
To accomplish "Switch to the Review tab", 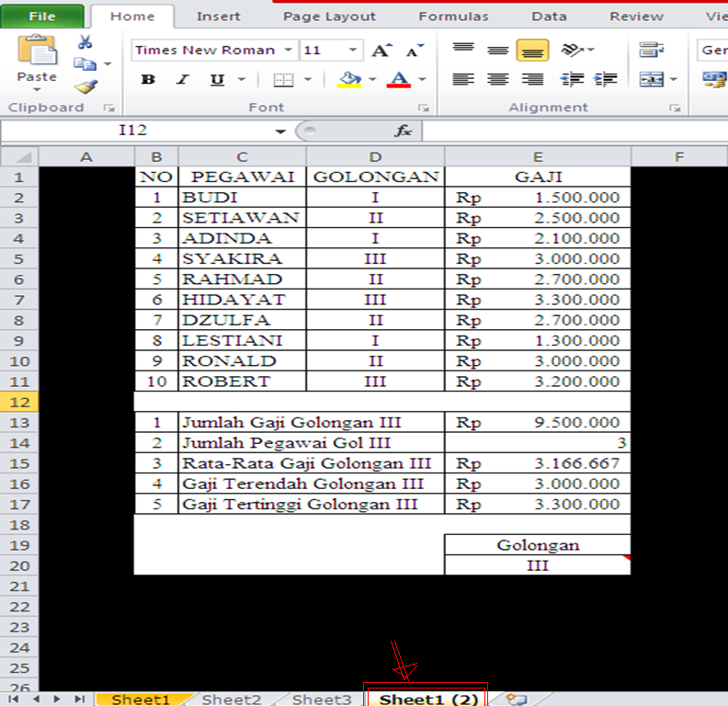I will 636,17.
